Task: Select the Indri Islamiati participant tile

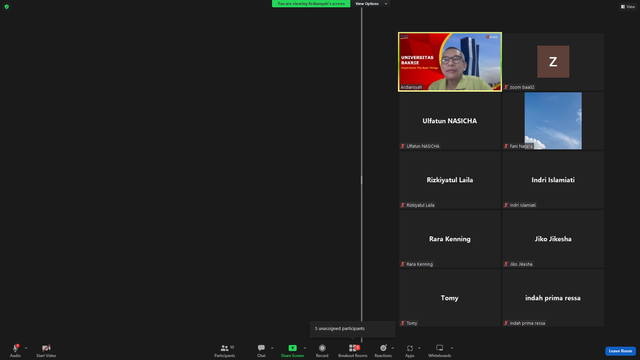Action: (553, 180)
